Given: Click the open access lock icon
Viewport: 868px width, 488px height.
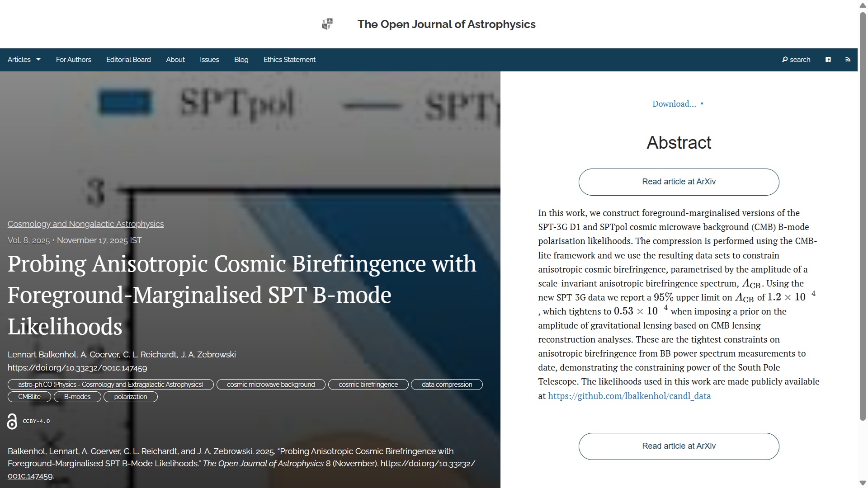Looking at the screenshot, I should pos(12,421).
